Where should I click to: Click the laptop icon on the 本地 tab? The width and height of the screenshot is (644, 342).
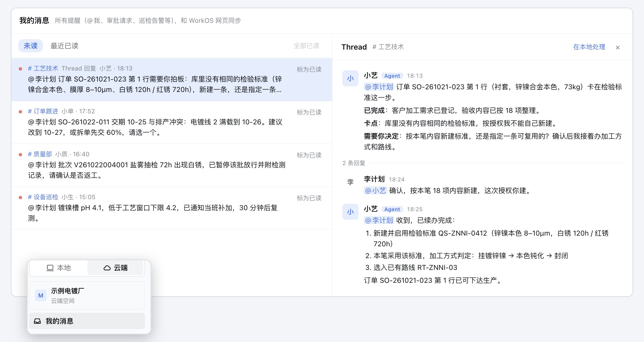pyautogui.click(x=50, y=268)
